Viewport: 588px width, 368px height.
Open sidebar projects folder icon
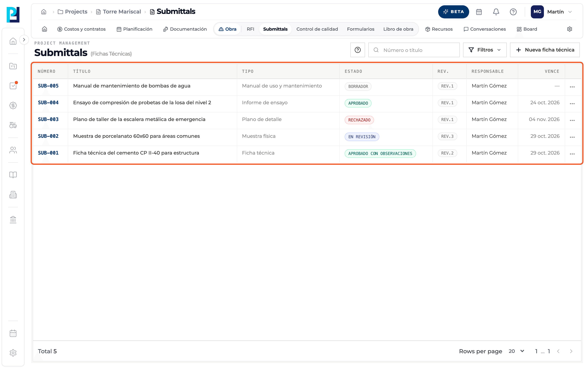pos(13,66)
